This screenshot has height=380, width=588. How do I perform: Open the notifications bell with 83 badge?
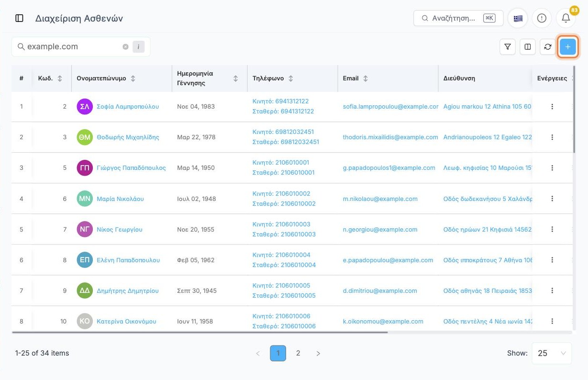[x=566, y=18]
